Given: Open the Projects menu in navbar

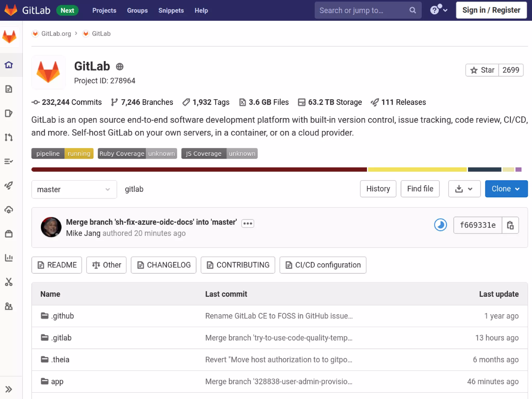Looking at the screenshot, I should [104, 10].
